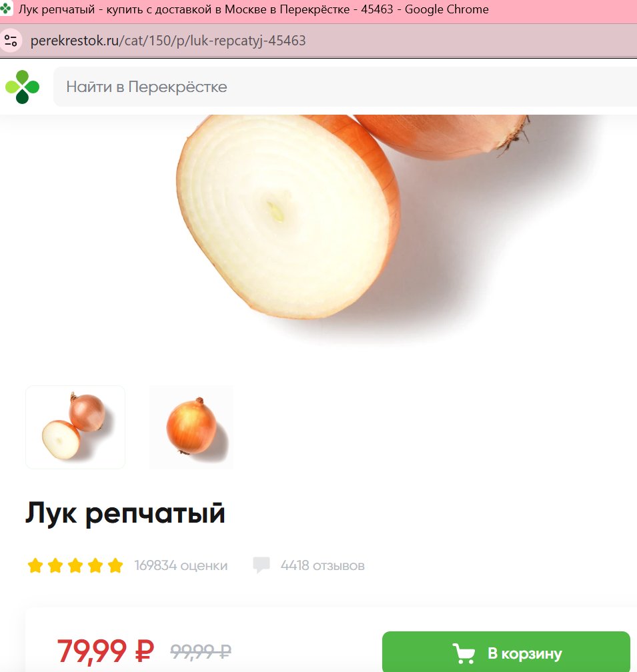Screen dimensions: 637x672
Task: Open the 169834 оценки ratings link
Action: pos(181,565)
